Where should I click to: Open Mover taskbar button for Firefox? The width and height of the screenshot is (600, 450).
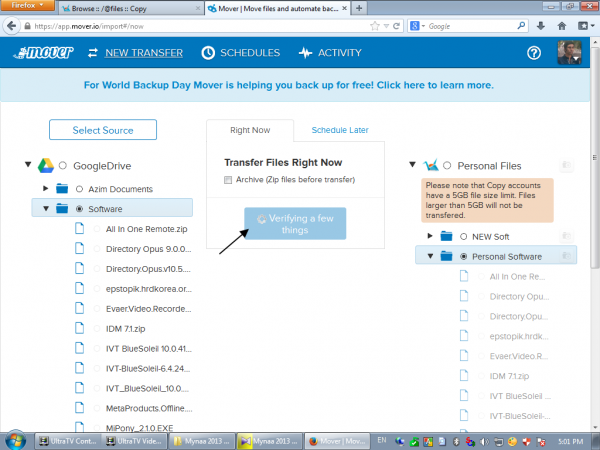[x=337, y=441]
